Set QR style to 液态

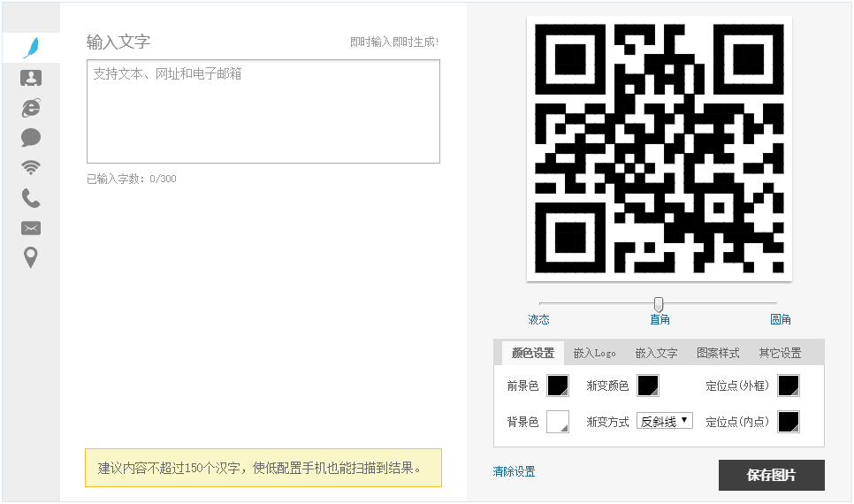coord(538,320)
